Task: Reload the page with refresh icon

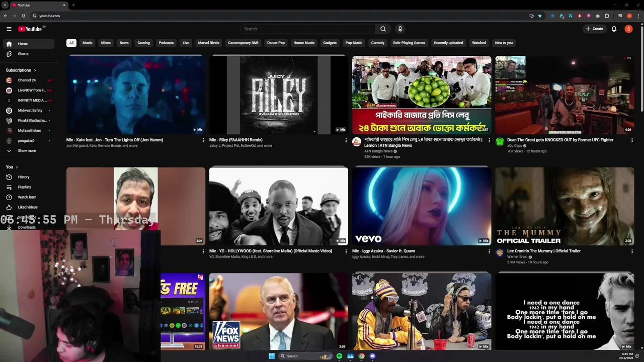Action: point(23,16)
